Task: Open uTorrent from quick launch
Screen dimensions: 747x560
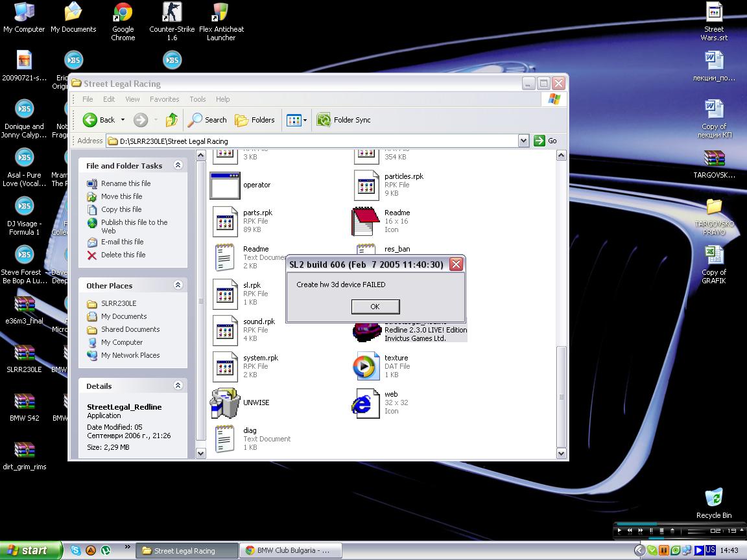Action: (106, 550)
